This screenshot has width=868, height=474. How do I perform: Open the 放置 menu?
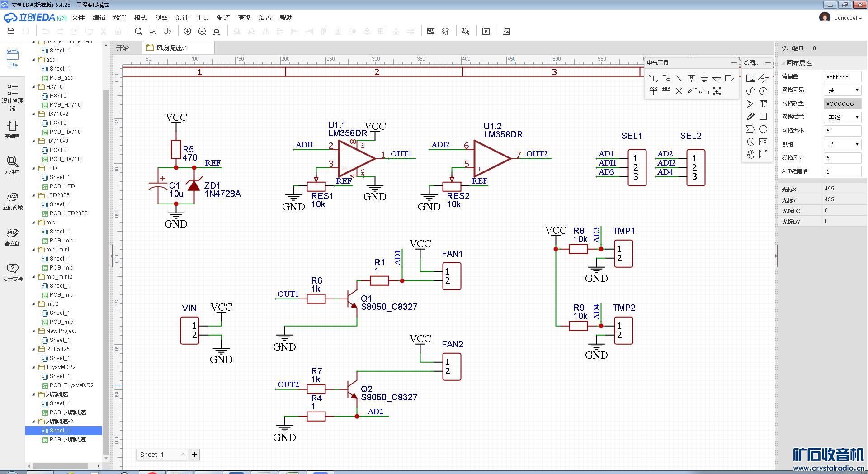click(119, 18)
